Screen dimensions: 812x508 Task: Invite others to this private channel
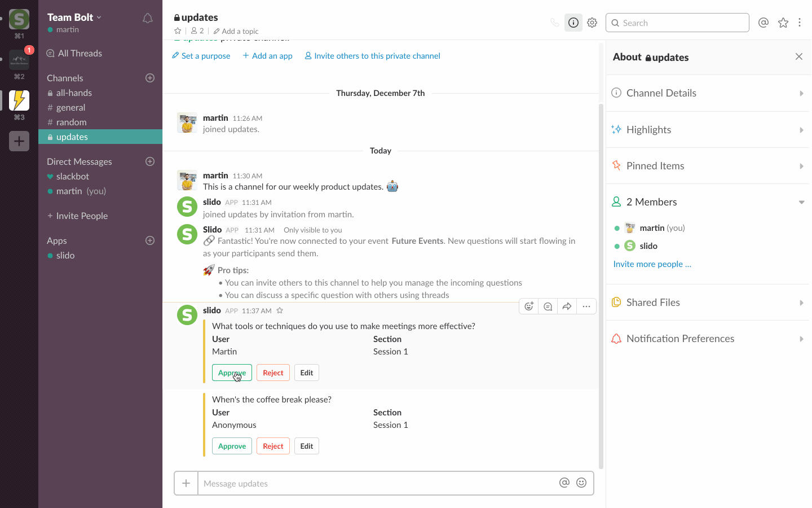[x=372, y=56]
